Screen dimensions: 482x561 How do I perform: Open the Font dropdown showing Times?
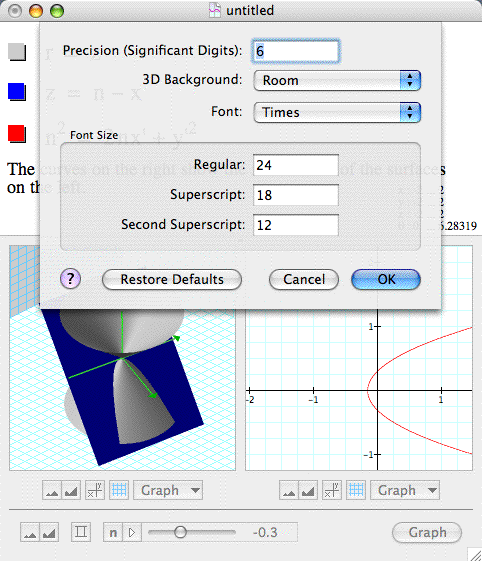click(337, 112)
